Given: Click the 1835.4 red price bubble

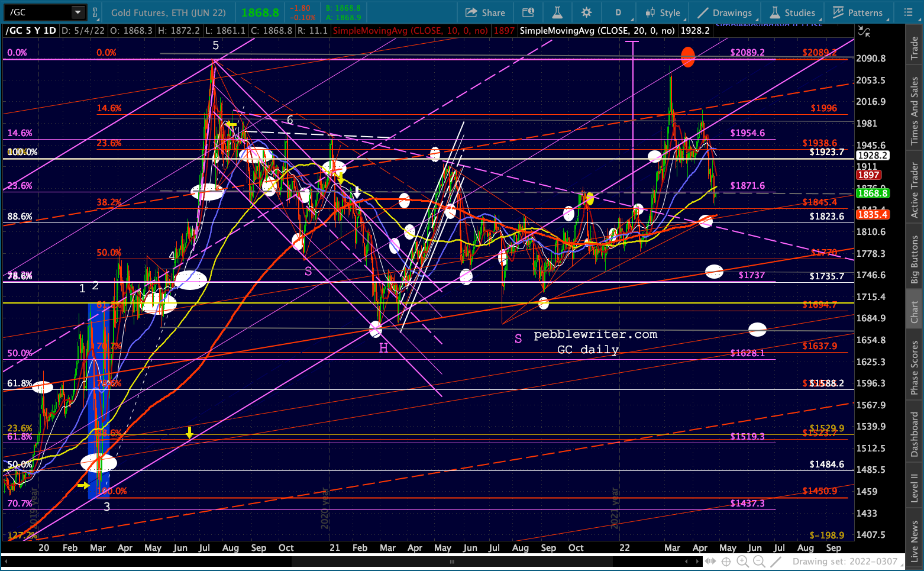Looking at the screenshot, I should (x=873, y=214).
